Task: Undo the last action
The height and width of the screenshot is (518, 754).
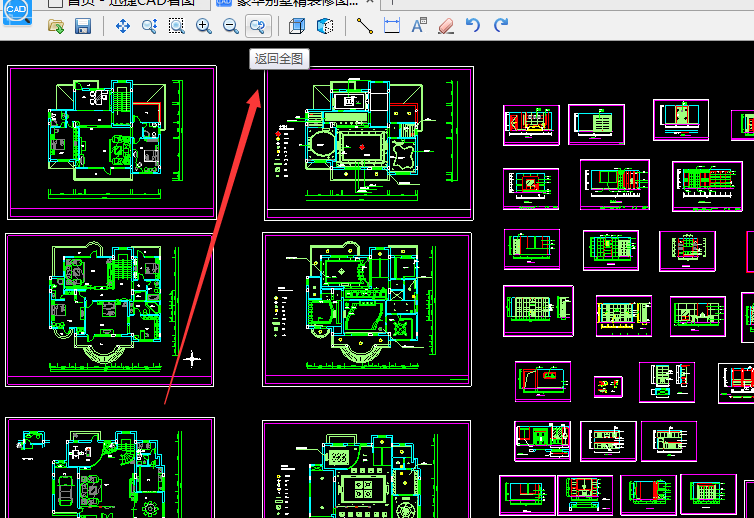Action: [x=473, y=25]
